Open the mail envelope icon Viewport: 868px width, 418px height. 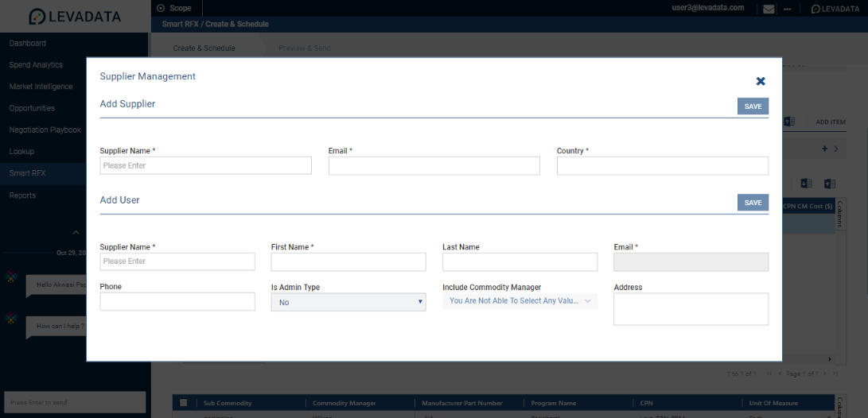tap(769, 9)
